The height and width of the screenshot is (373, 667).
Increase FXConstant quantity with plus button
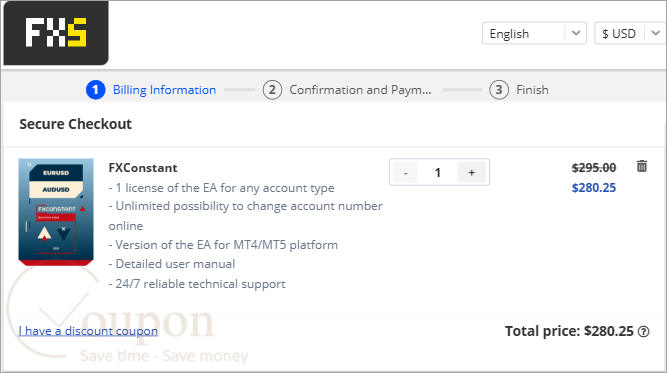point(471,172)
